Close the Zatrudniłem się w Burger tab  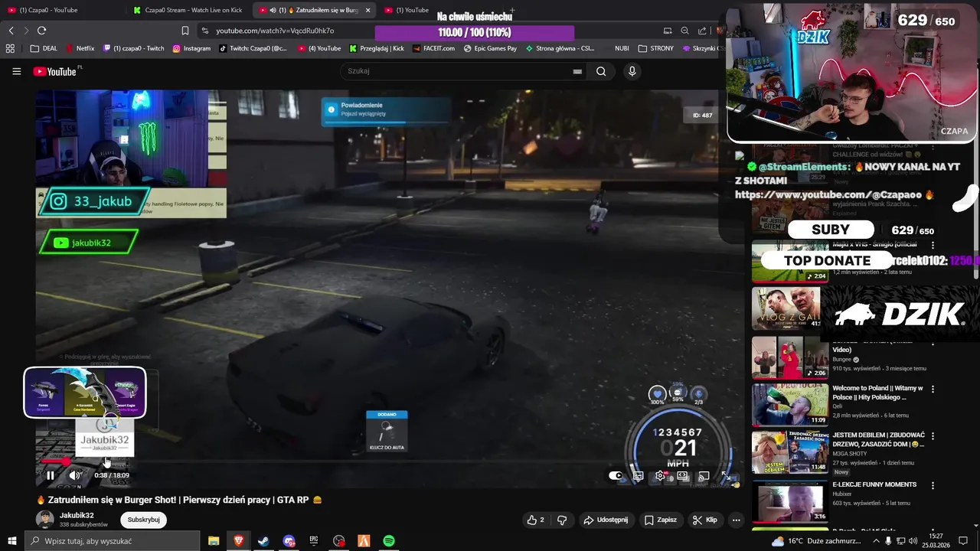click(x=368, y=10)
